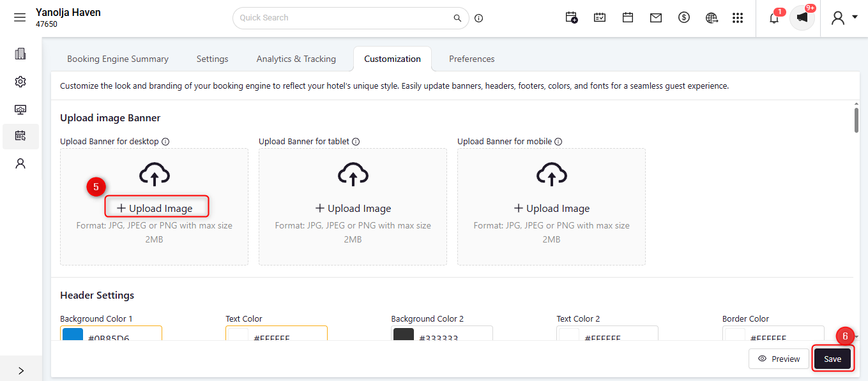The height and width of the screenshot is (381, 868).
Task: Click the content area vertical scrollbar
Action: 857,120
